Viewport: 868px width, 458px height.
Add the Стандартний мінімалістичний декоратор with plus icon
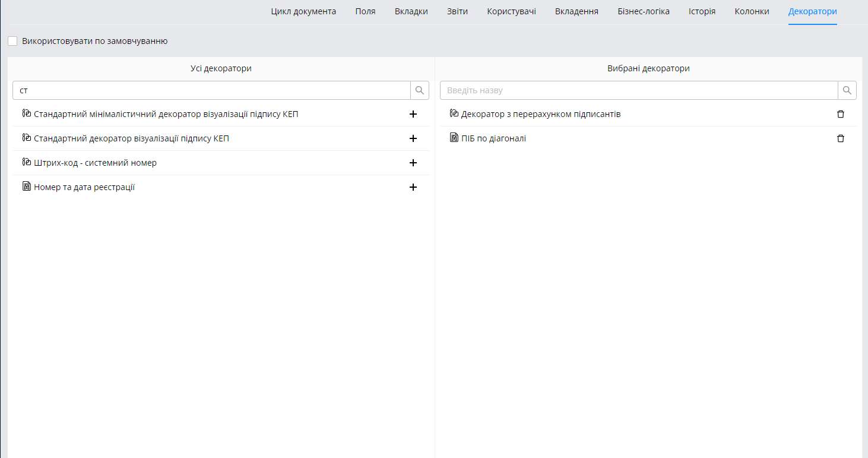(x=413, y=114)
